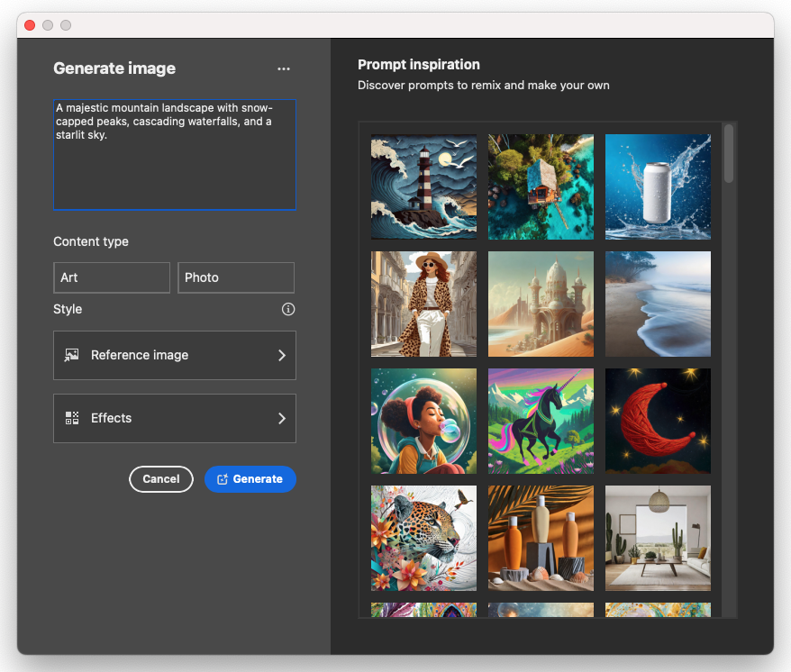The width and height of the screenshot is (791, 672).
Task: Click the Style info icon
Action: (288, 309)
